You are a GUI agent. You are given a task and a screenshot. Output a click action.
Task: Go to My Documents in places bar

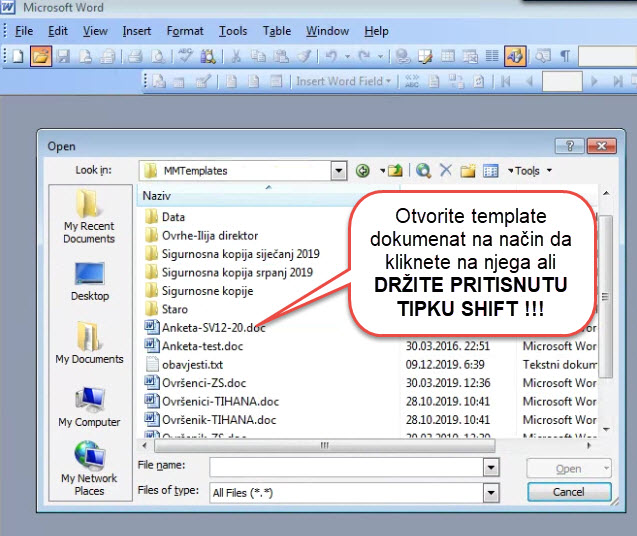click(x=89, y=342)
